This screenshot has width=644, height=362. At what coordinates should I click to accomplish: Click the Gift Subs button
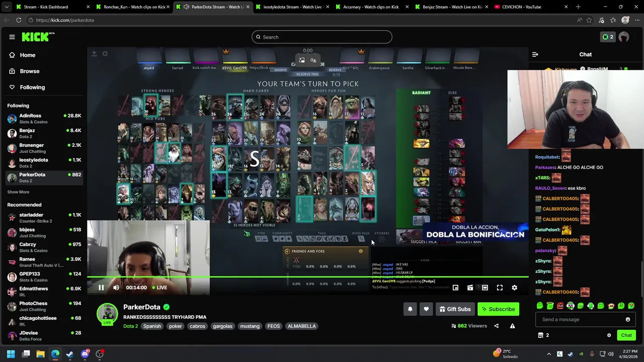click(455, 309)
